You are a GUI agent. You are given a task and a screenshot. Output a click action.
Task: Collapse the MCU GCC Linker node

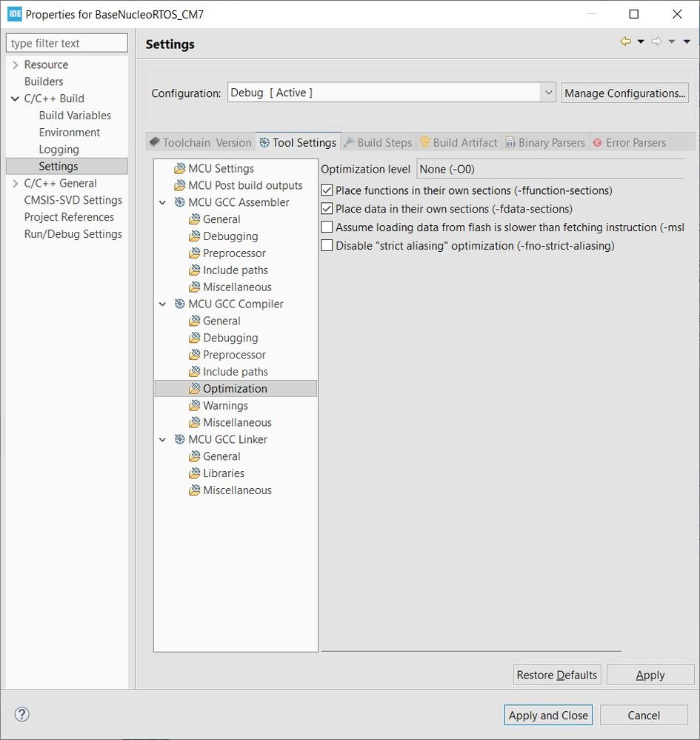[162, 439]
